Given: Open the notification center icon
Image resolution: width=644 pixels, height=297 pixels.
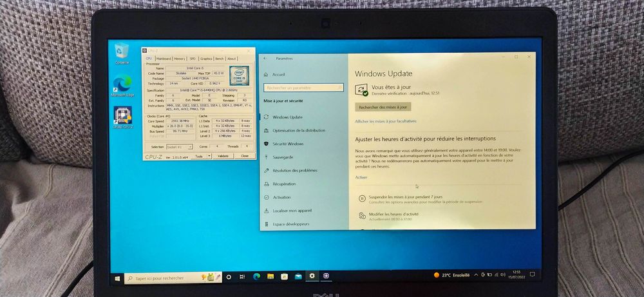Looking at the screenshot, I should pos(533,274).
